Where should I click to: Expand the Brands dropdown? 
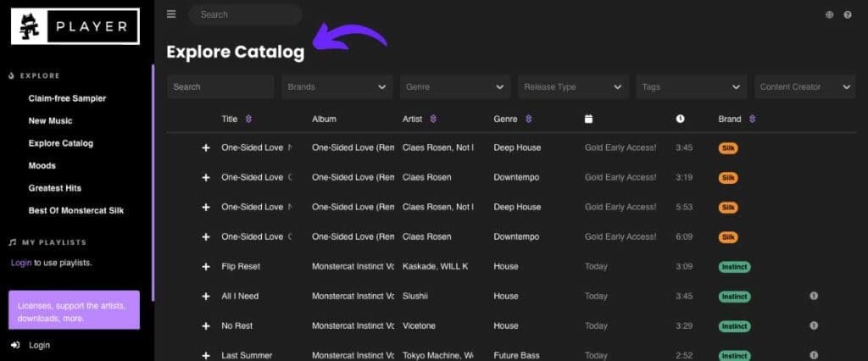click(337, 87)
